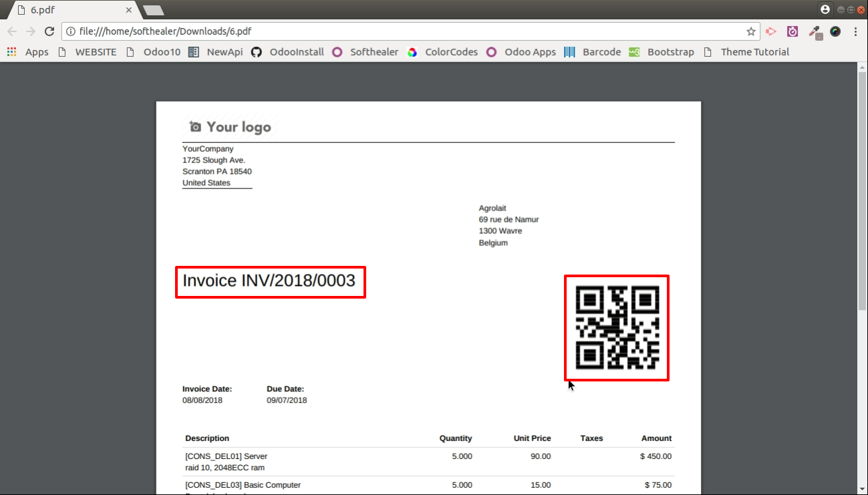Screen dimensions: 868x495
Task: Go forward with the browser forward arrow
Action: (x=30, y=31)
